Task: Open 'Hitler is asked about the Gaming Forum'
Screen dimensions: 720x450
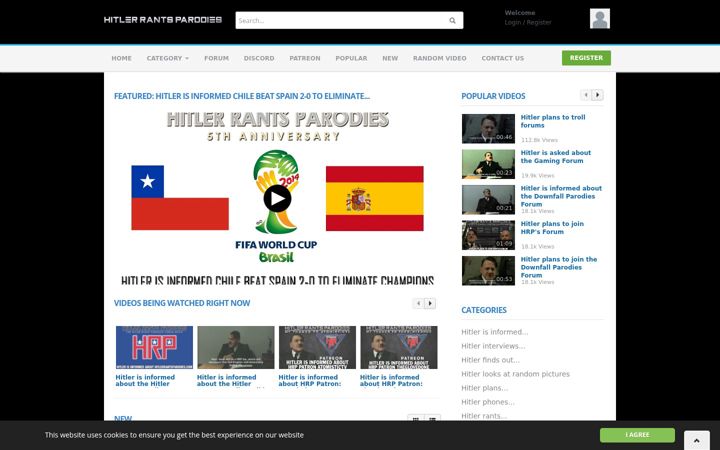Action: coord(556,157)
